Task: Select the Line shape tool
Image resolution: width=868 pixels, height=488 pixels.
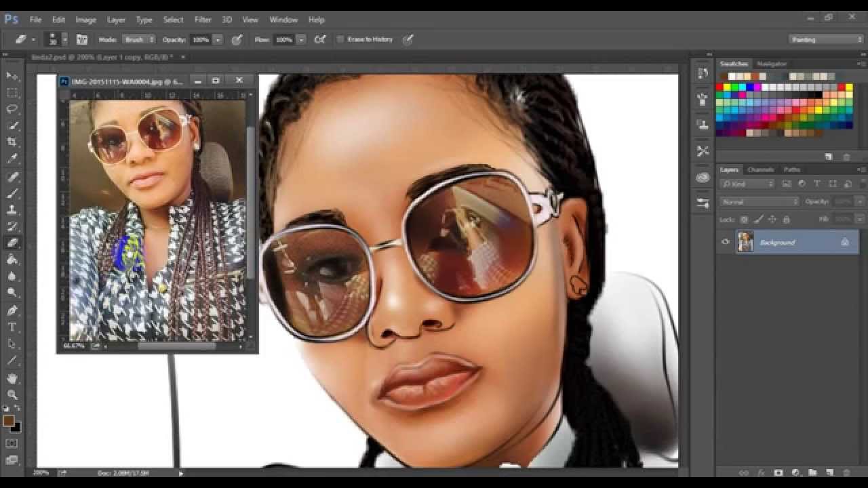Action: click(12, 360)
